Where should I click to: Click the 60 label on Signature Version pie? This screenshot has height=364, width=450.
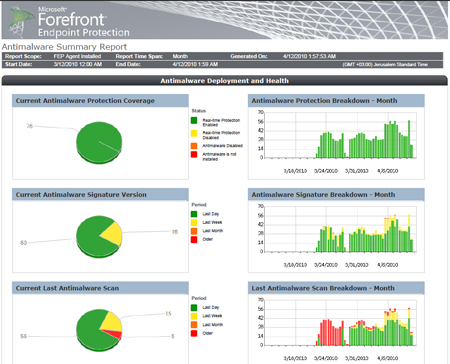pos(23,243)
